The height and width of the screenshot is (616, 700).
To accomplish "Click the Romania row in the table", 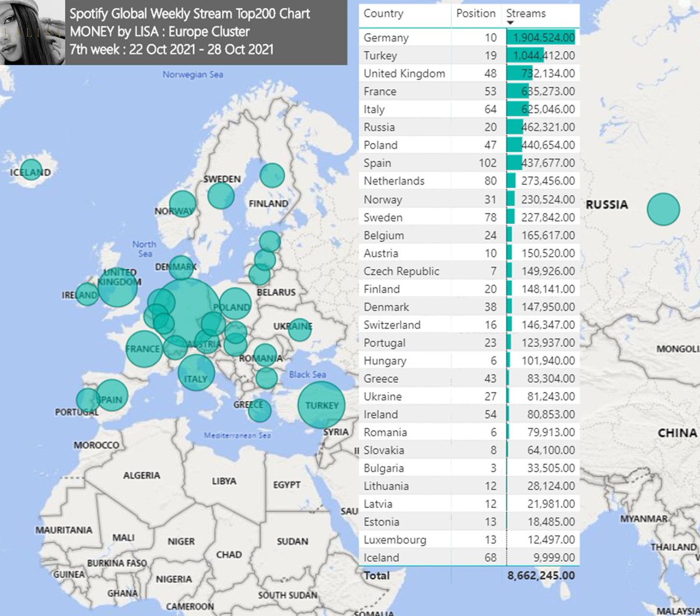I will [x=470, y=432].
